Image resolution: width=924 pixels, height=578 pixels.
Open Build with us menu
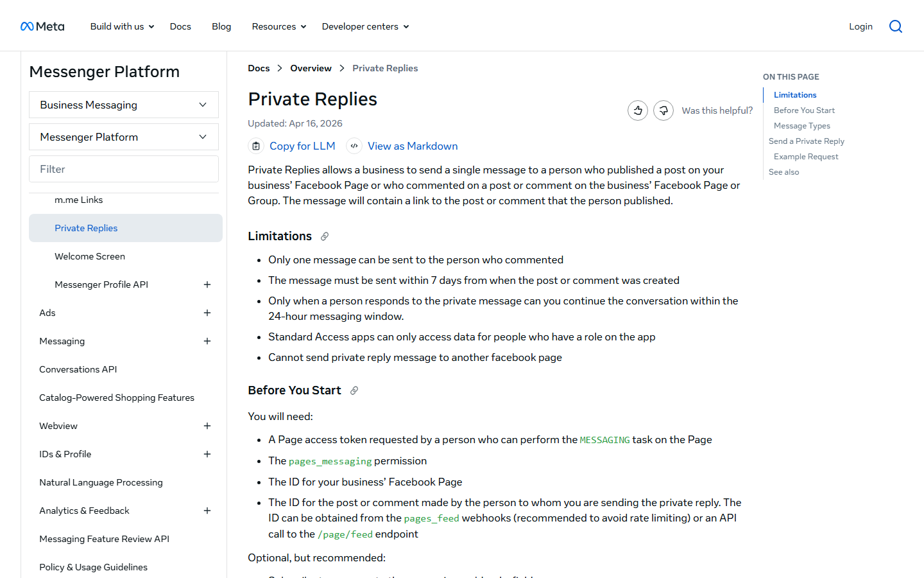point(122,26)
